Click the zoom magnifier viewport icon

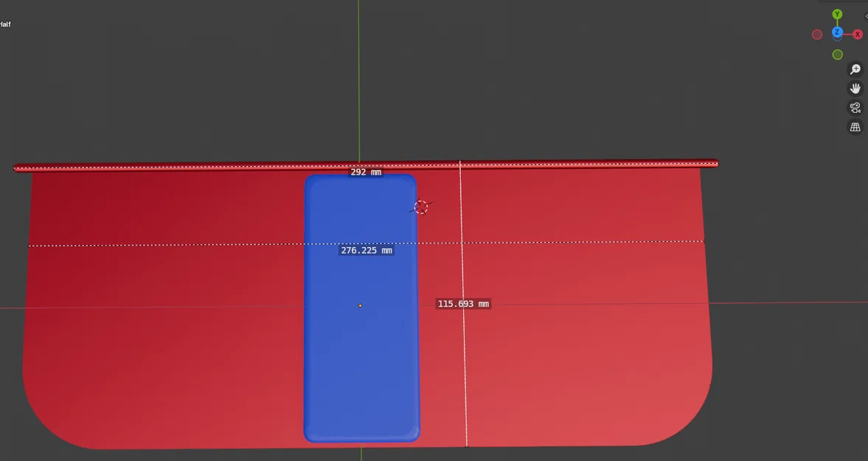pos(855,69)
